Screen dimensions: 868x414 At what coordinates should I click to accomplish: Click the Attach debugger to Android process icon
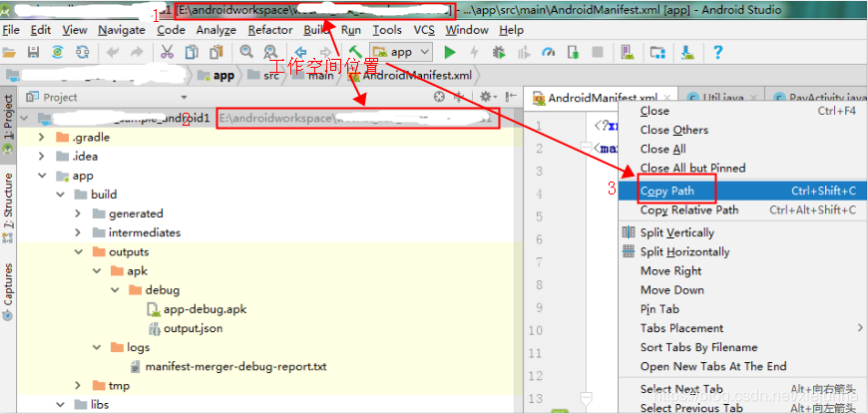[573, 53]
